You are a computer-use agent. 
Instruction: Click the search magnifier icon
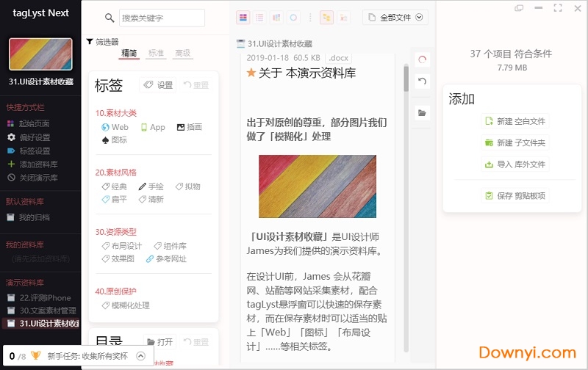pyautogui.click(x=110, y=18)
